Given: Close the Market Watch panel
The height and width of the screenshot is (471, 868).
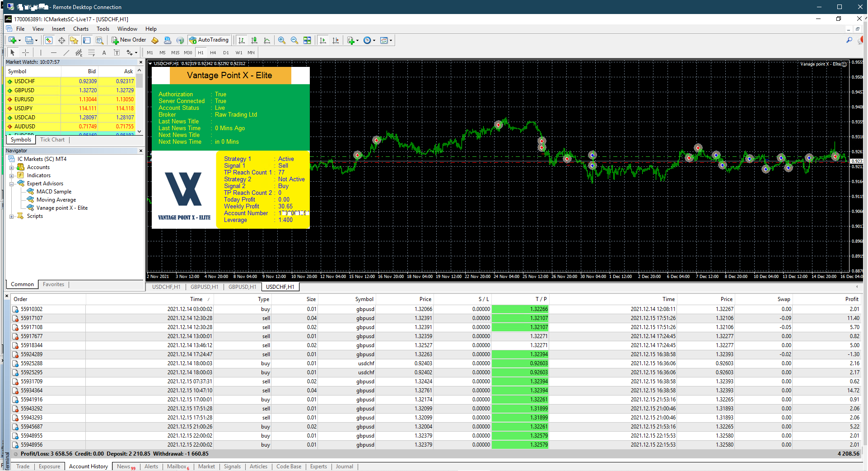Looking at the screenshot, I should coord(140,62).
